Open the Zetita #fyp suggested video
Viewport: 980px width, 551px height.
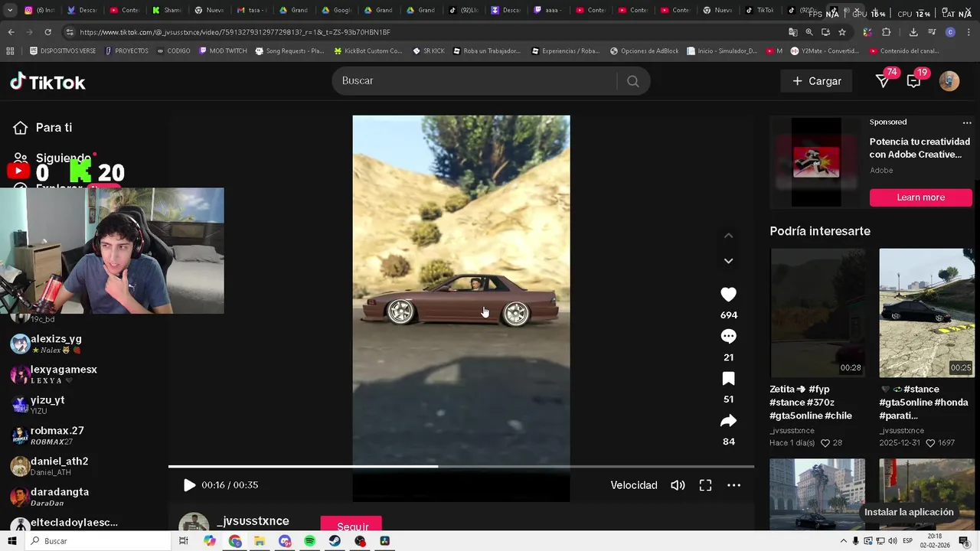coord(818,312)
